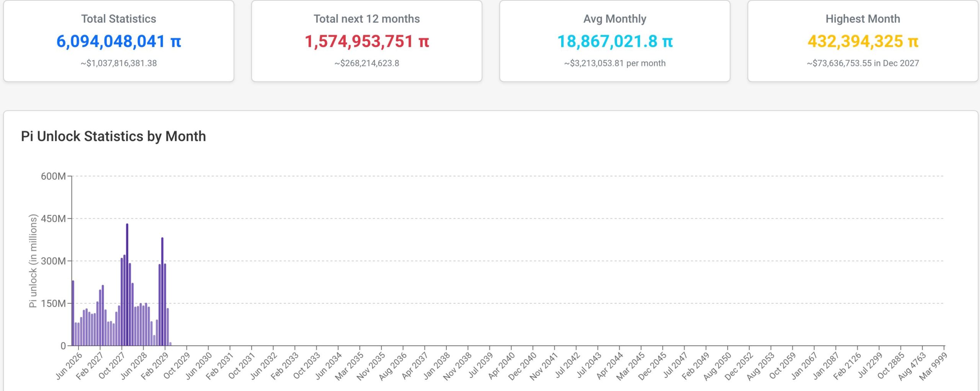Click the "Jun 2028" x-axis label
980x391 pixels.
[x=134, y=366]
